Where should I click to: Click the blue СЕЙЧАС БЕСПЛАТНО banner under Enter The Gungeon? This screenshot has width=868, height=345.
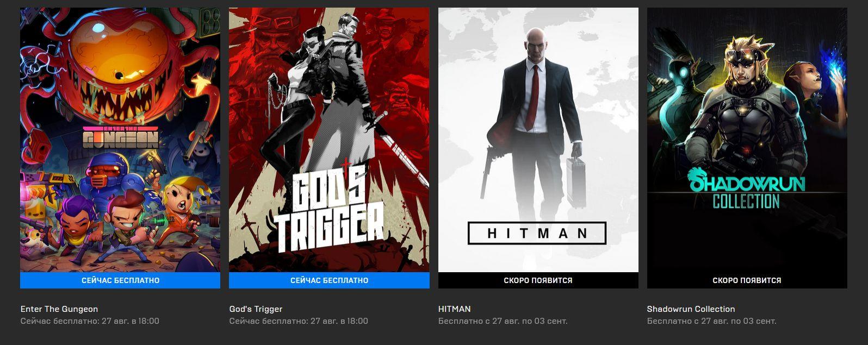coord(120,280)
